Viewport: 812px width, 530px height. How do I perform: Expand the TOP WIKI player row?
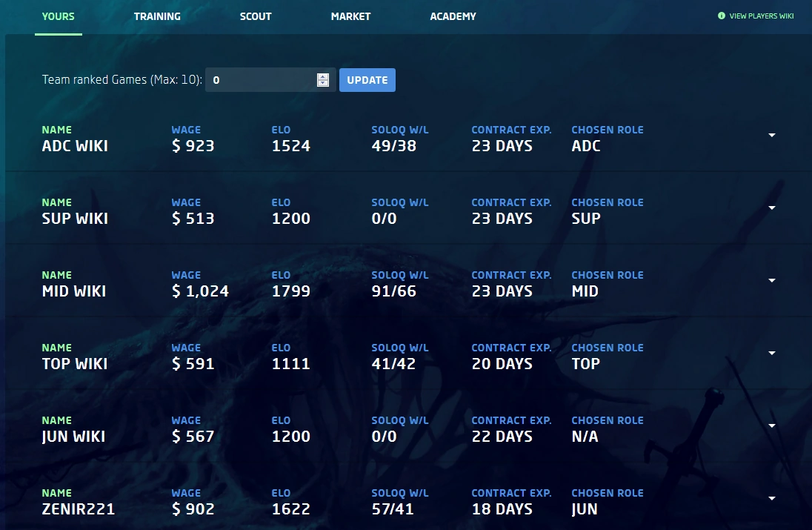click(x=771, y=354)
